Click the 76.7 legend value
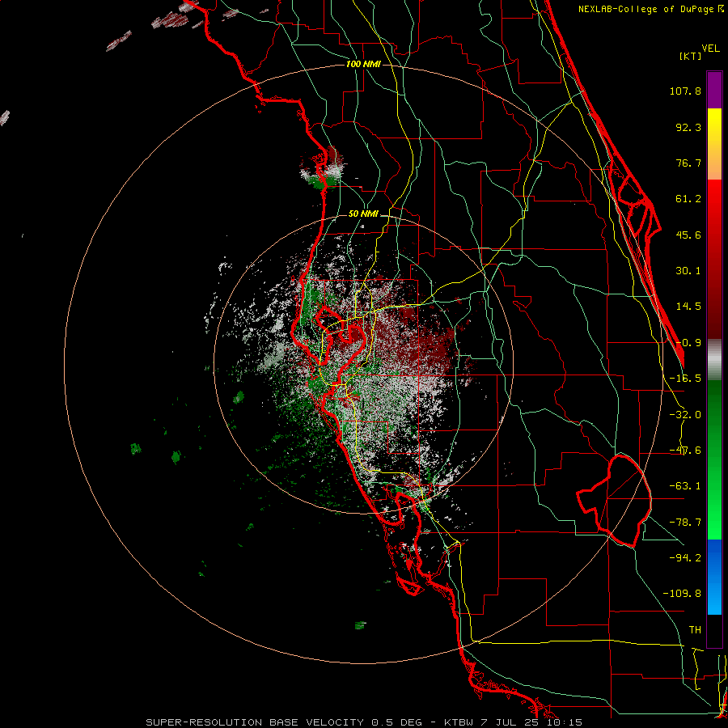The image size is (728, 728). click(x=688, y=163)
